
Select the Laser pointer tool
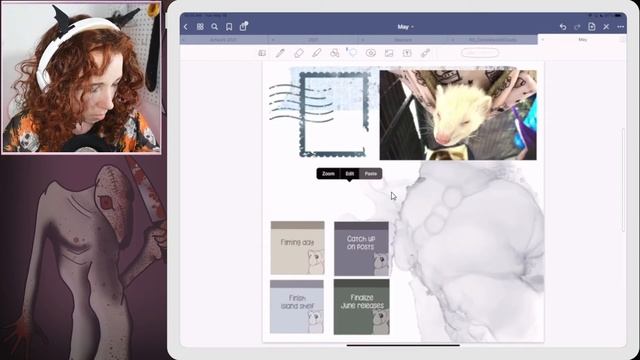pos(425,53)
